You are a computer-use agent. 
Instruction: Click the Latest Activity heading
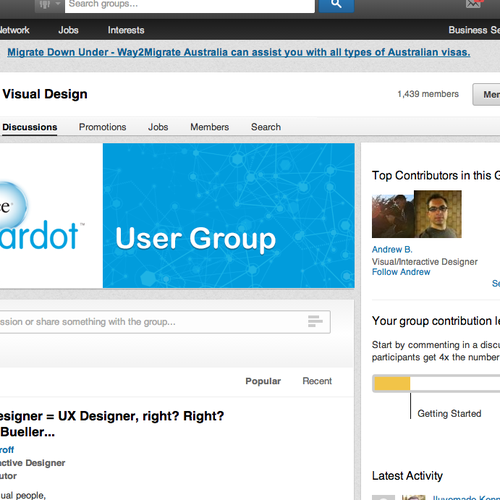407,476
